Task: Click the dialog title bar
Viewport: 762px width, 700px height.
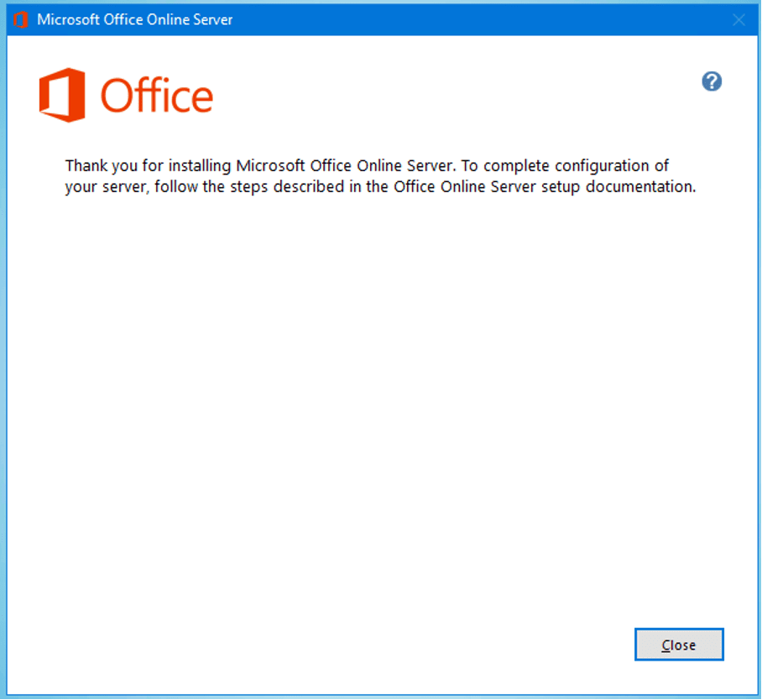Action: [x=378, y=19]
